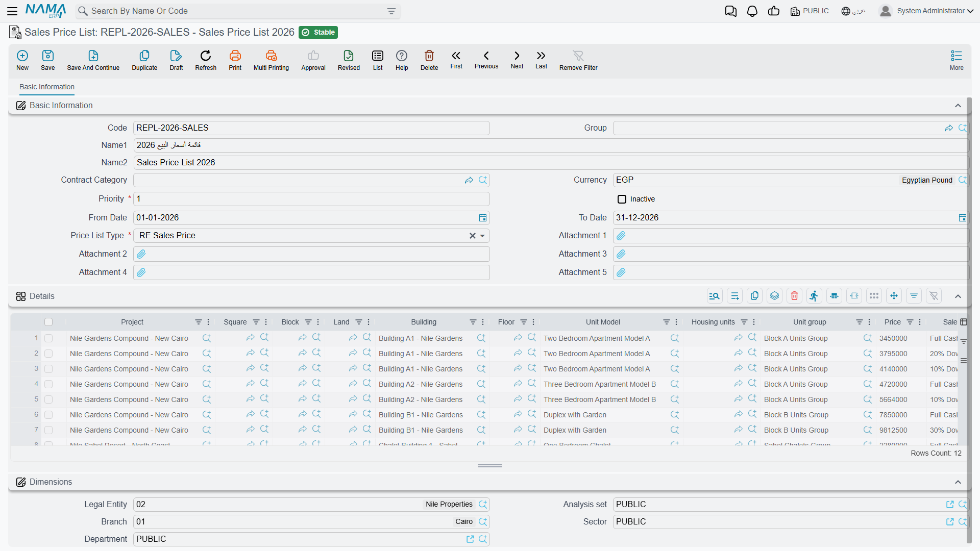Open From Date calendar picker
This screenshot has height=551, width=980.
pyautogui.click(x=483, y=218)
